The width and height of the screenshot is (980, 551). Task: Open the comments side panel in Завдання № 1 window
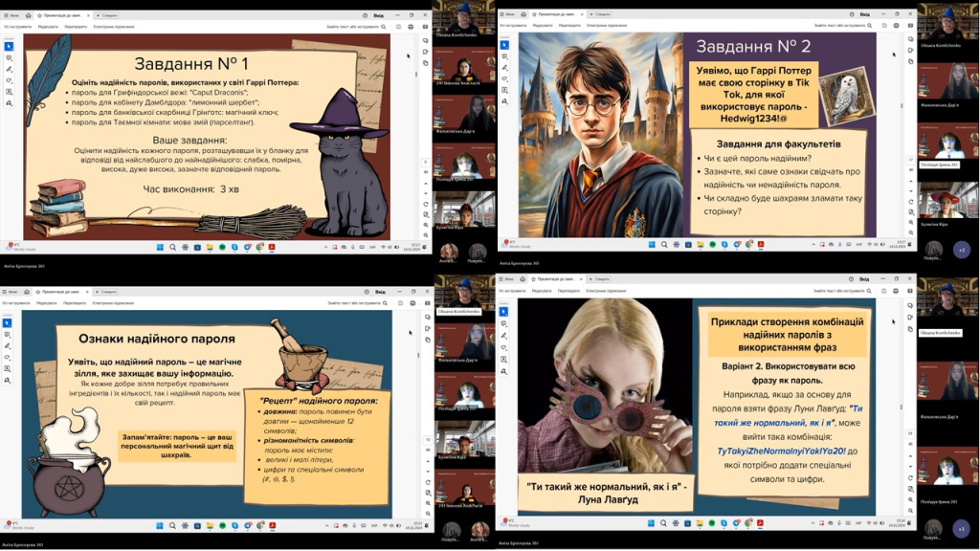(x=425, y=40)
